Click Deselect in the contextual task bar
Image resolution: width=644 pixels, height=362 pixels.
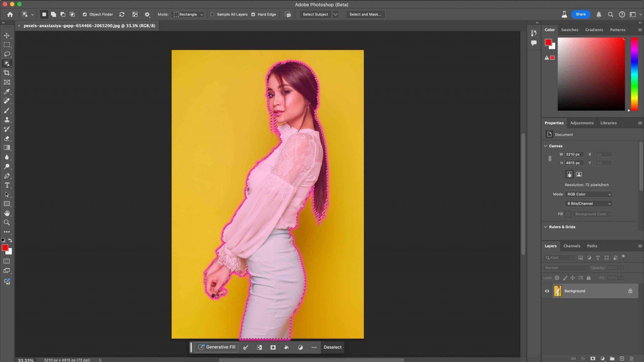coord(332,347)
